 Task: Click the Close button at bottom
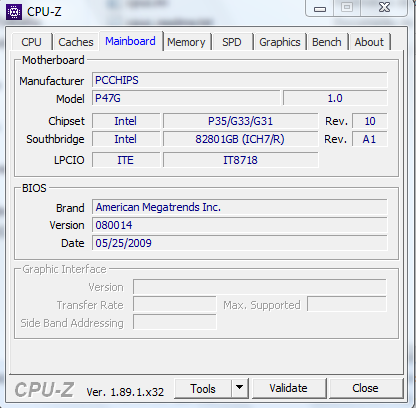(365, 388)
